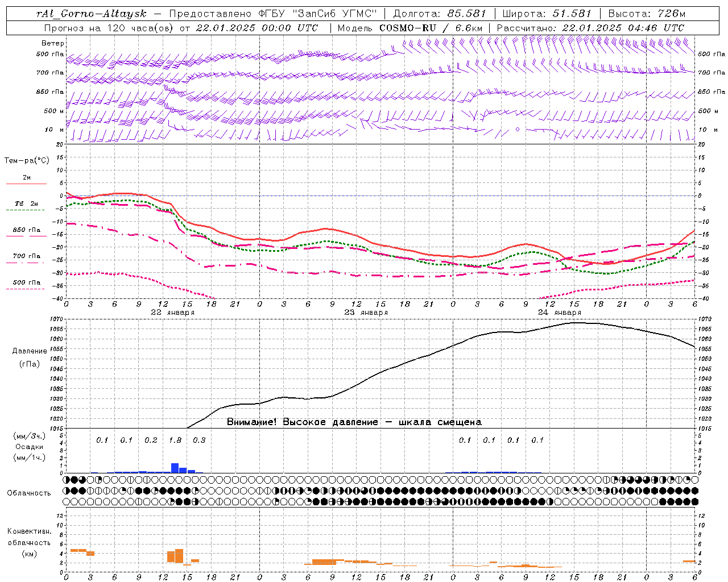This screenshot has width=728, height=582.
Task: Click the Тем-ра(°C) axis title
Action: [x=27, y=161]
